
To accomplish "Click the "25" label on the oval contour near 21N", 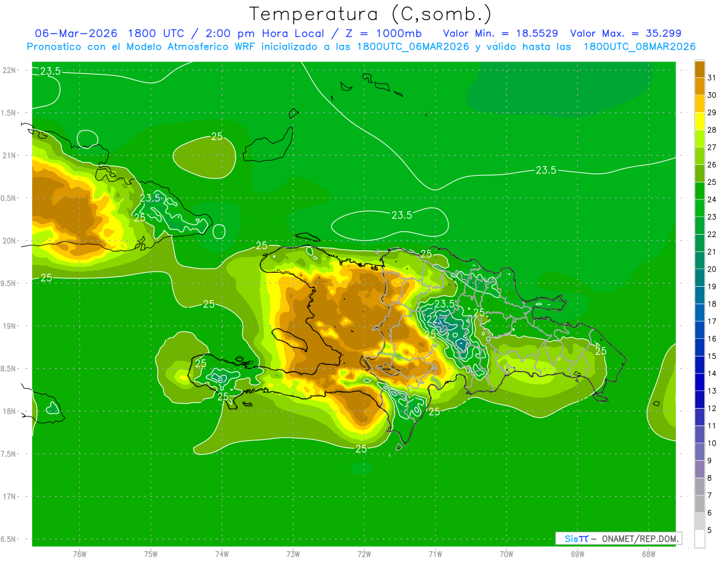I will tap(217, 136).
